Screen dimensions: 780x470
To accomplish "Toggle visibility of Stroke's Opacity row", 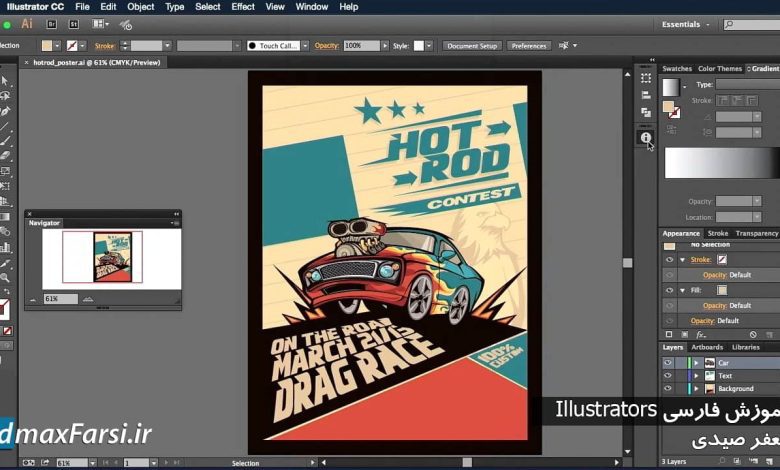I will [x=670, y=275].
